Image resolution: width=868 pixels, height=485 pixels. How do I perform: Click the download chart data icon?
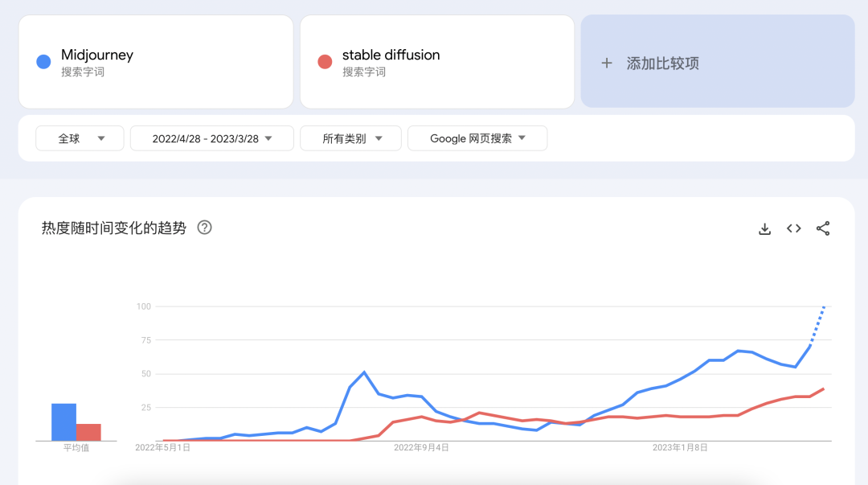tap(764, 228)
